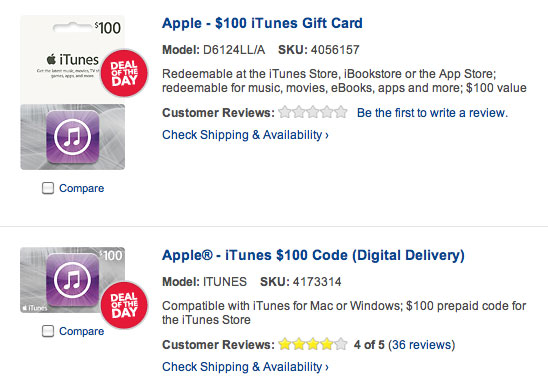Click the gray lower part of gift card image
This screenshot has width=548, height=387.
[73, 137]
